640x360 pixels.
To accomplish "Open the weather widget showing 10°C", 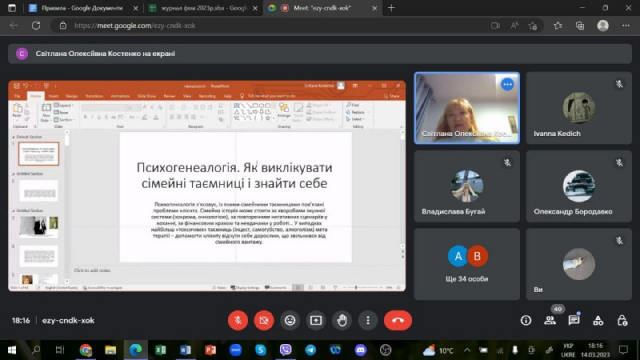I will tap(438, 351).
